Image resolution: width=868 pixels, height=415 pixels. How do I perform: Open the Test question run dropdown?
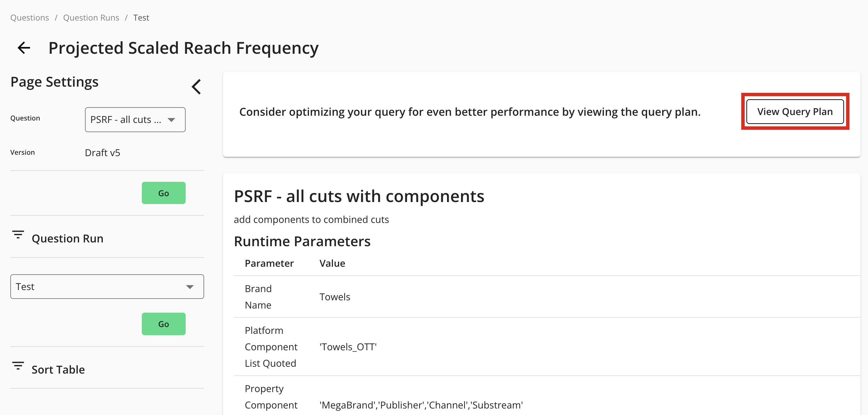107,287
